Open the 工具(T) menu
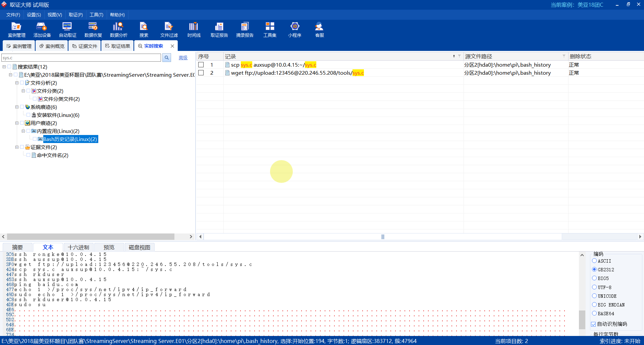 [x=96, y=15]
